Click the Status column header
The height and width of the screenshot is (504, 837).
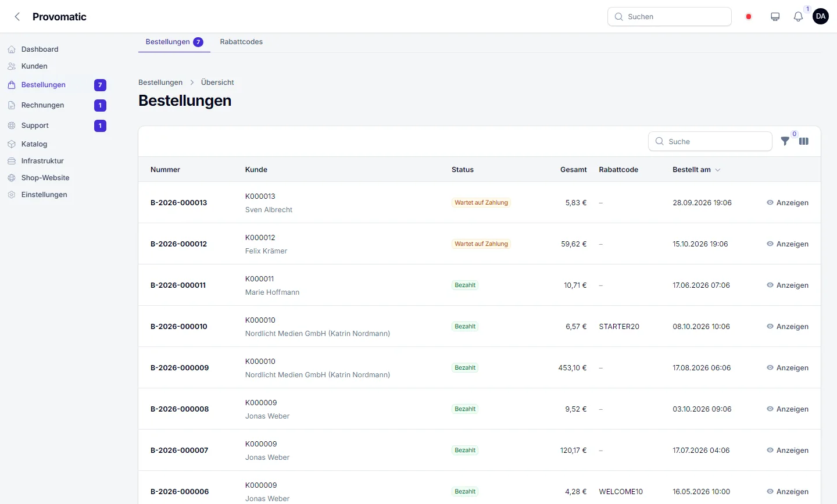pyautogui.click(x=463, y=170)
